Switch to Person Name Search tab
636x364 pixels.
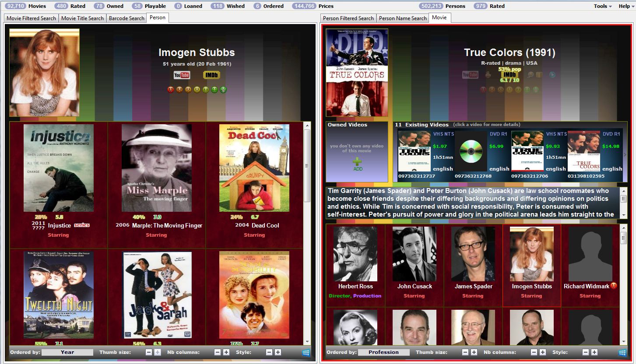click(402, 18)
